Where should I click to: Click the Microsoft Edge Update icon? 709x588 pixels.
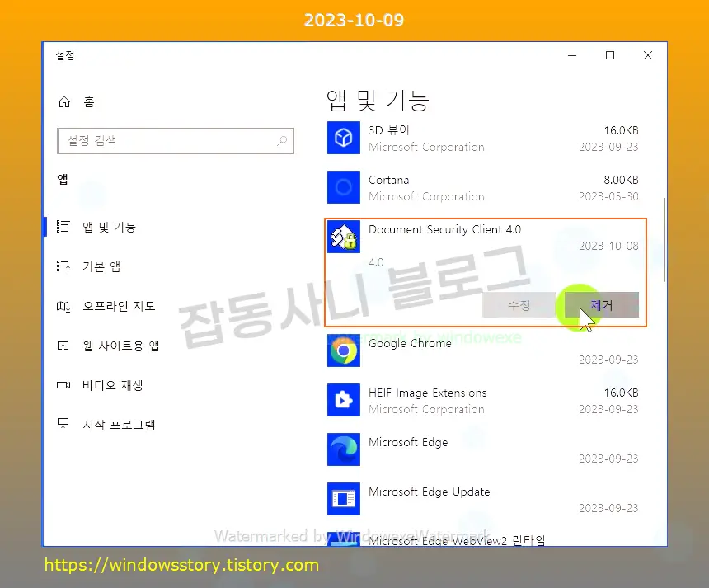(x=344, y=499)
